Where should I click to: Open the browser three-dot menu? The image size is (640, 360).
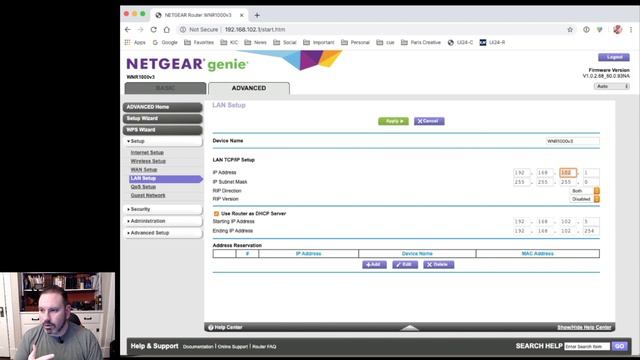pos(631,29)
